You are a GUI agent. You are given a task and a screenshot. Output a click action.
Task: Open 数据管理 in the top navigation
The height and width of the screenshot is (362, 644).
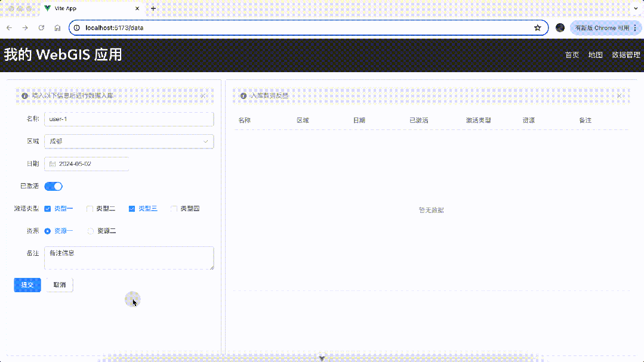tap(625, 55)
